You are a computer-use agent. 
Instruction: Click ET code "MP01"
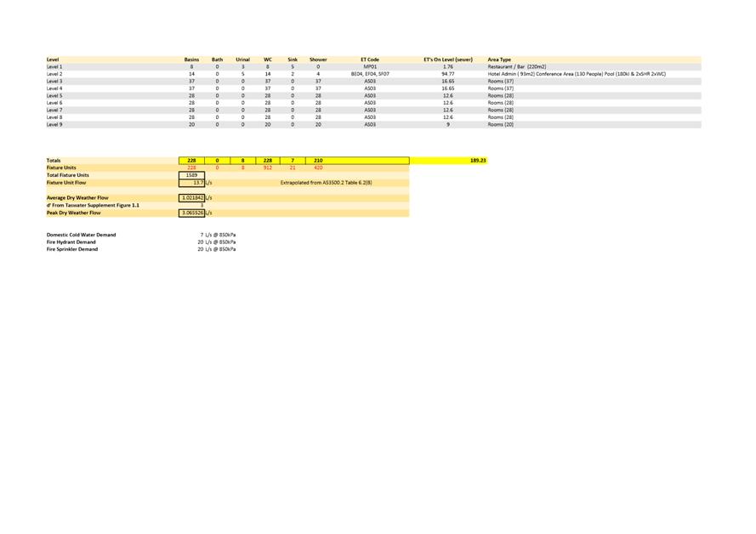click(x=370, y=67)
